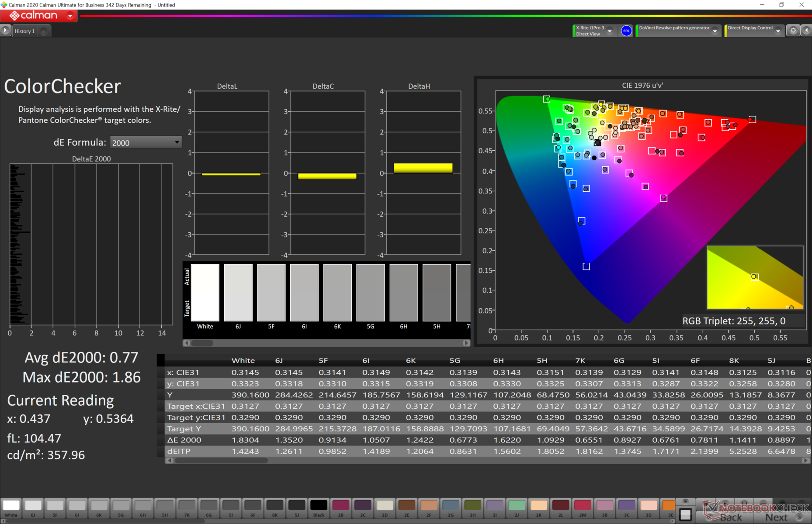Click the Next button
Viewport: 812px width, 524px height.
pos(777,517)
